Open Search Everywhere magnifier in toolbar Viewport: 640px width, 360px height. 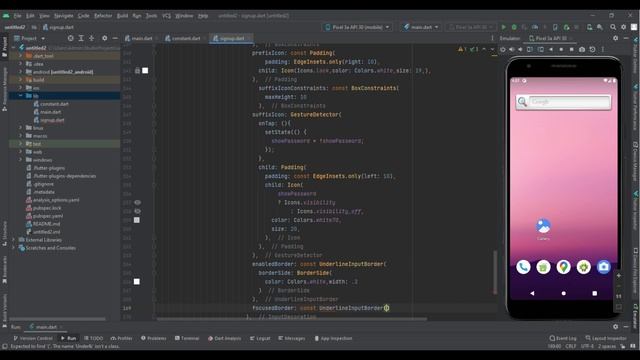(x=613, y=27)
